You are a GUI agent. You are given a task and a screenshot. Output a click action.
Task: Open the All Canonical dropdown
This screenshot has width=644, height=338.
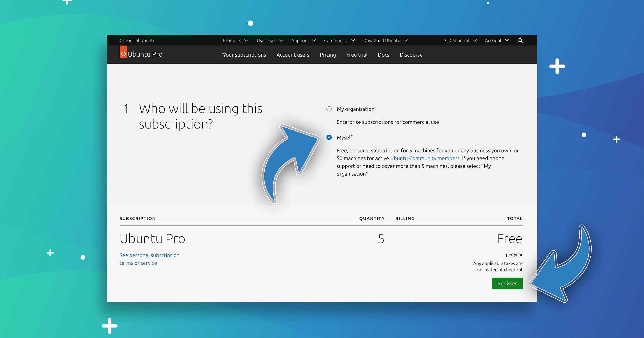[460, 41]
